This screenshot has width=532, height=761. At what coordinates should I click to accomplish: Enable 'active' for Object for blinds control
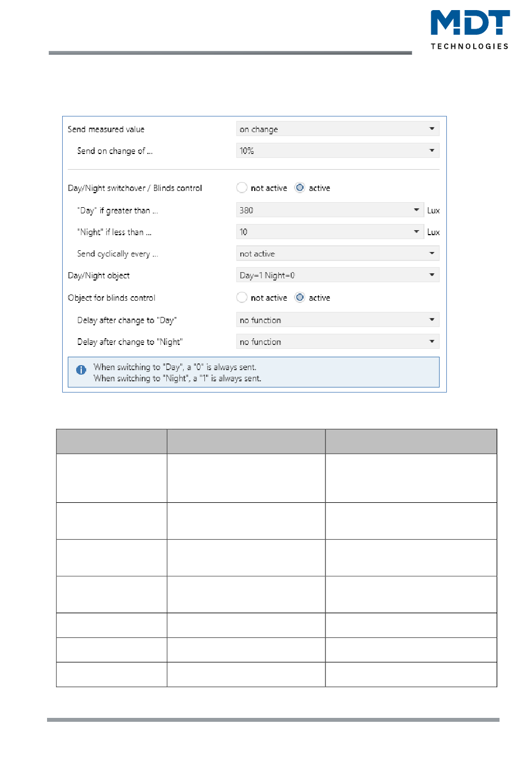300,298
